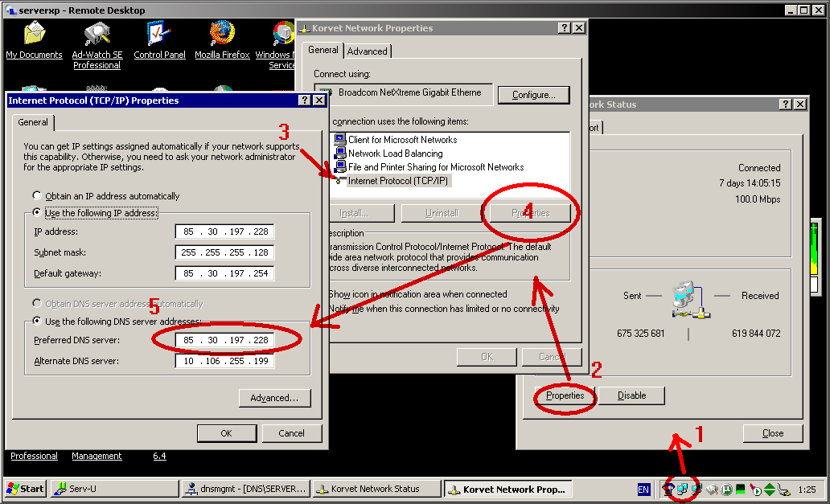
Task: Click the Management desktop label
Action: (97, 456)
